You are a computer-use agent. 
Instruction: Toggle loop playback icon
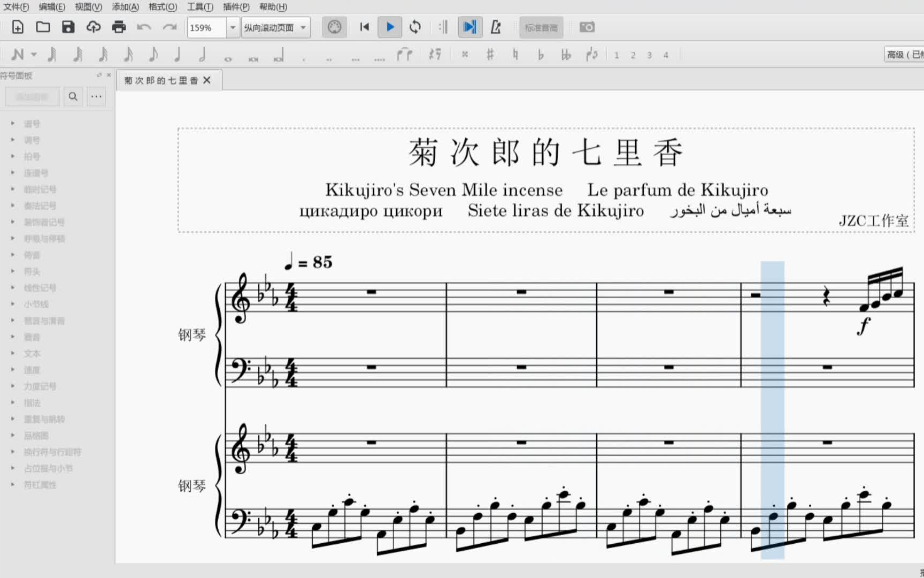(x=415, y=27)
